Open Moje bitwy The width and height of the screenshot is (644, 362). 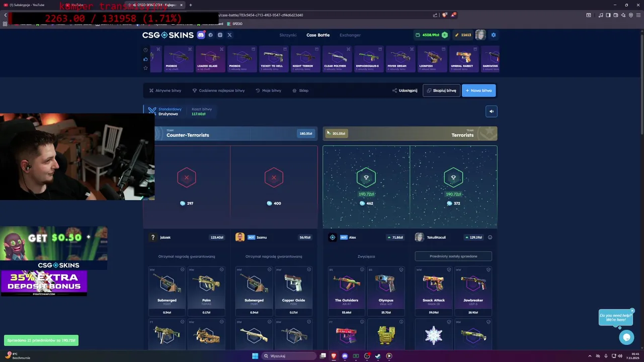tap(268, 90)
